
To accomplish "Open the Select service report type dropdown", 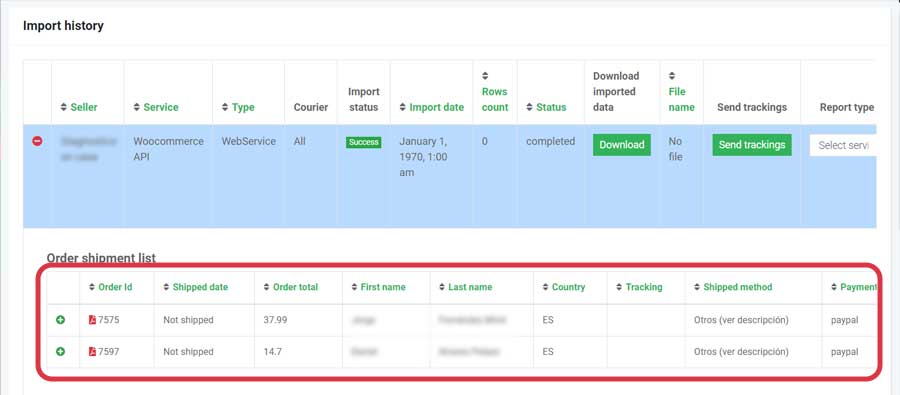I will (x=843, y=145).
